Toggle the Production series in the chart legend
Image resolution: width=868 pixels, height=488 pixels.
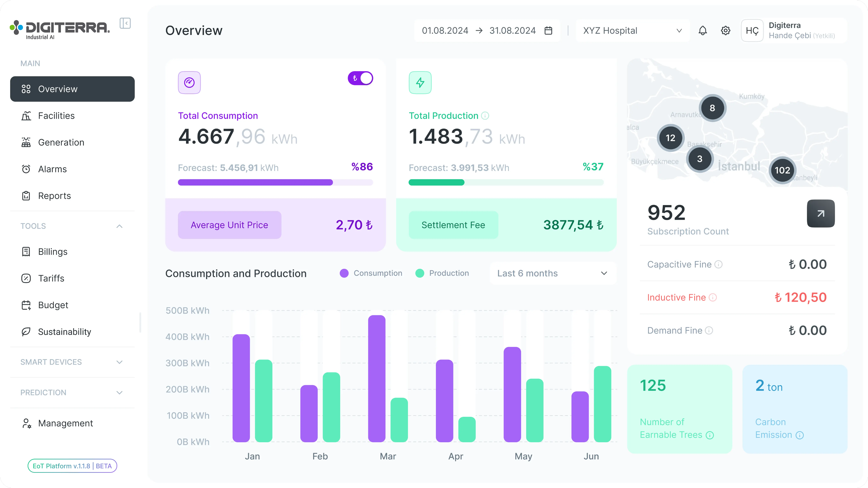point(442,273)
